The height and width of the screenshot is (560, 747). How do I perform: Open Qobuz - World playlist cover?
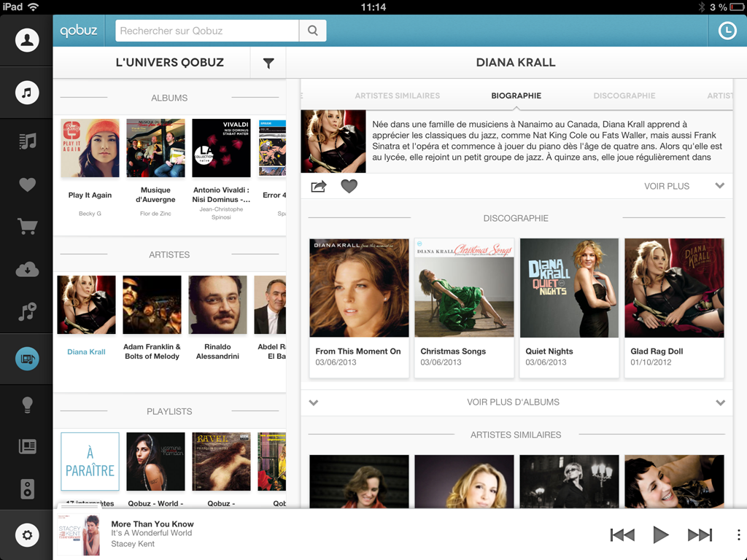click(155, 462)
